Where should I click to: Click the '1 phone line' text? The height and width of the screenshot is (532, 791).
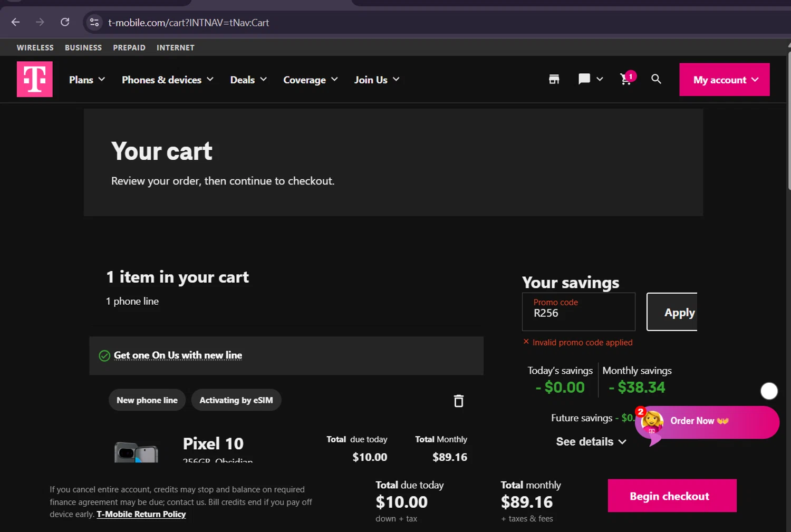coord(132,301)
